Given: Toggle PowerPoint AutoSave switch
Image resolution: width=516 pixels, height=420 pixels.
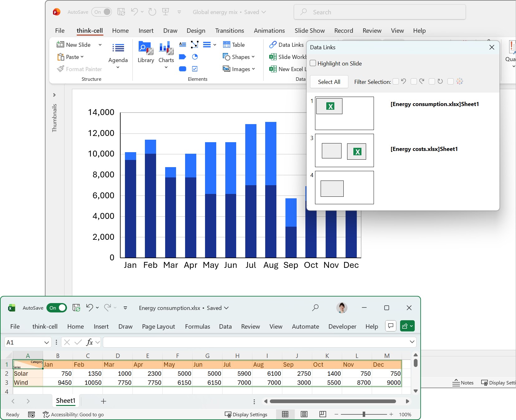Looking at the screenshot, I should click(102, 12).
